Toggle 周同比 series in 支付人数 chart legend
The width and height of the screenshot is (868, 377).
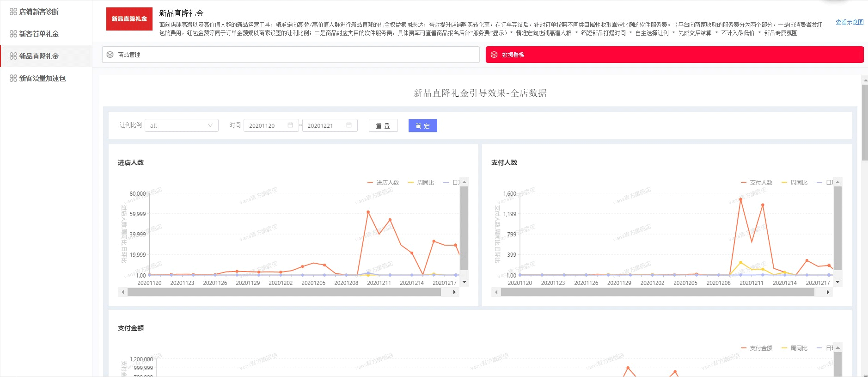(x=795, y=183)
